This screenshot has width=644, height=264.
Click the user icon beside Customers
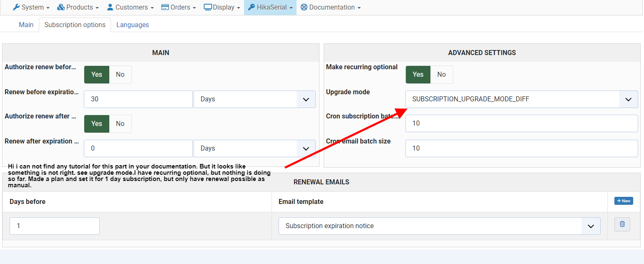pyautogui.click(x=110, y=7)
